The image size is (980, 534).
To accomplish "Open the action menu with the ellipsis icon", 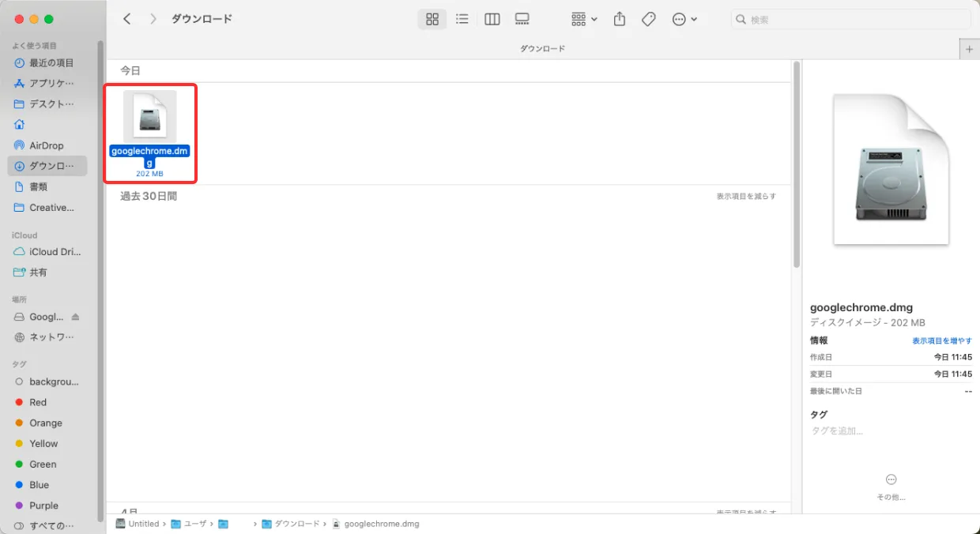I will tap(684, 19).
